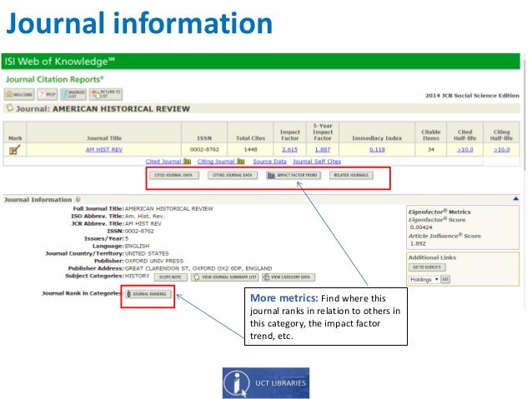Follow the Citing Journal link

pyautogui.click(x=216, y=162)
